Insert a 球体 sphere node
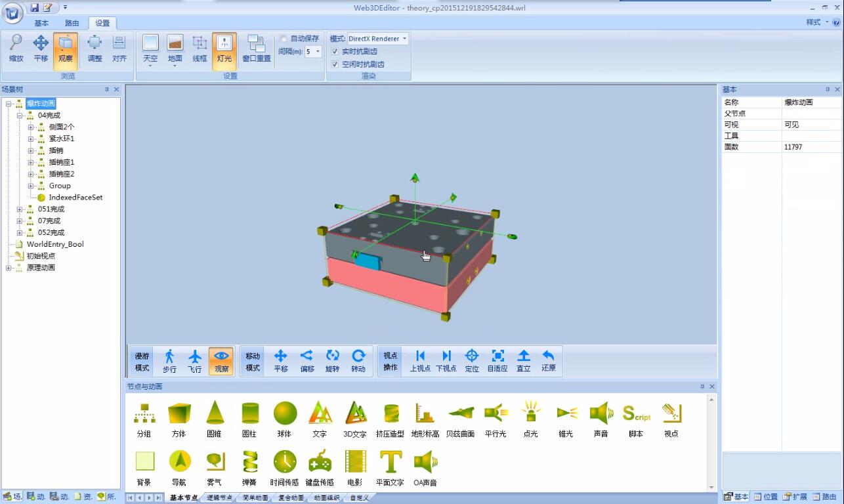This screenshot has height=504, width=844. 284,419
